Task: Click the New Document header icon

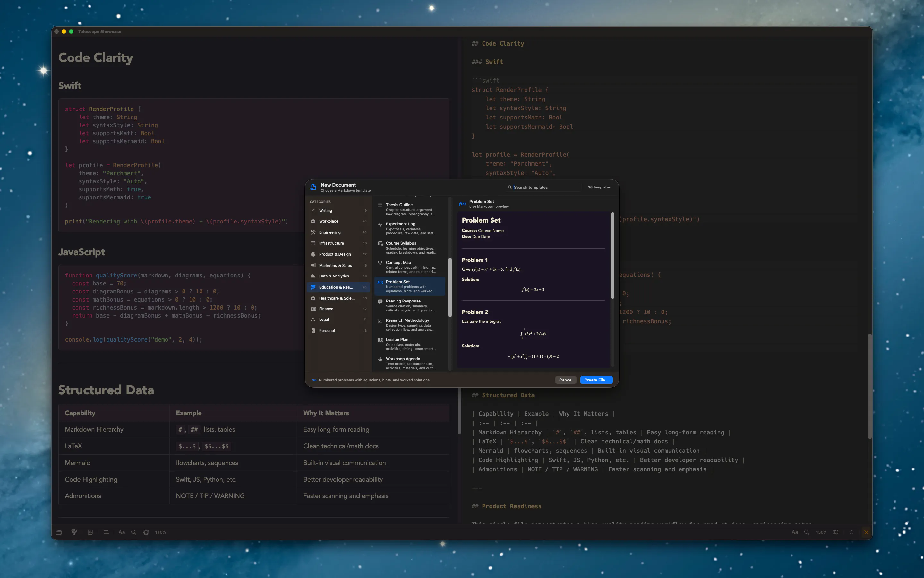Action: (x=313, y=187)
